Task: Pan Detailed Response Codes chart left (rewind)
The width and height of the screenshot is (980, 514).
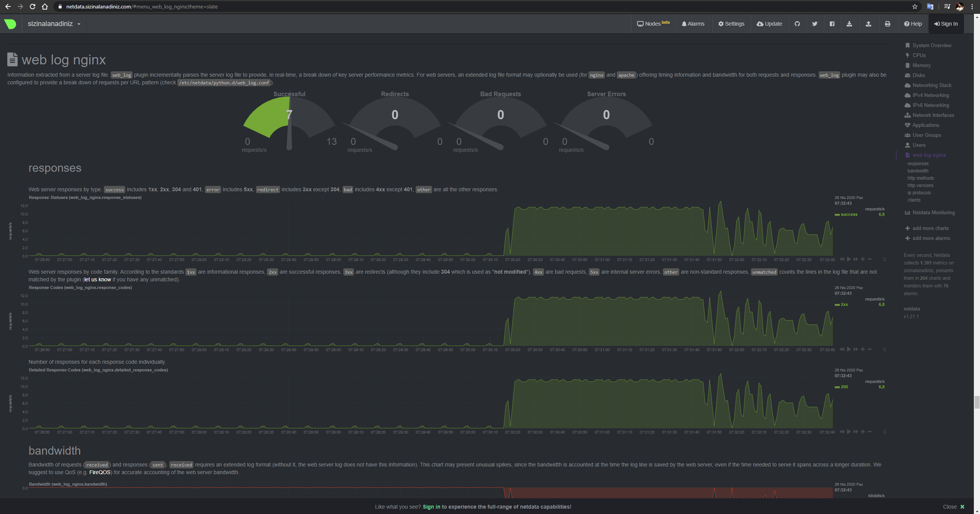Action: 842,432
